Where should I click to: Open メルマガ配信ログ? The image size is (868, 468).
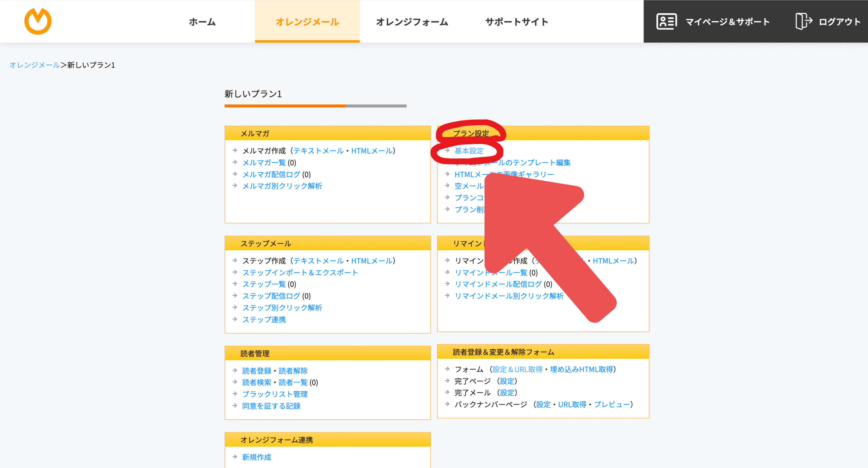tap(271, 174)
